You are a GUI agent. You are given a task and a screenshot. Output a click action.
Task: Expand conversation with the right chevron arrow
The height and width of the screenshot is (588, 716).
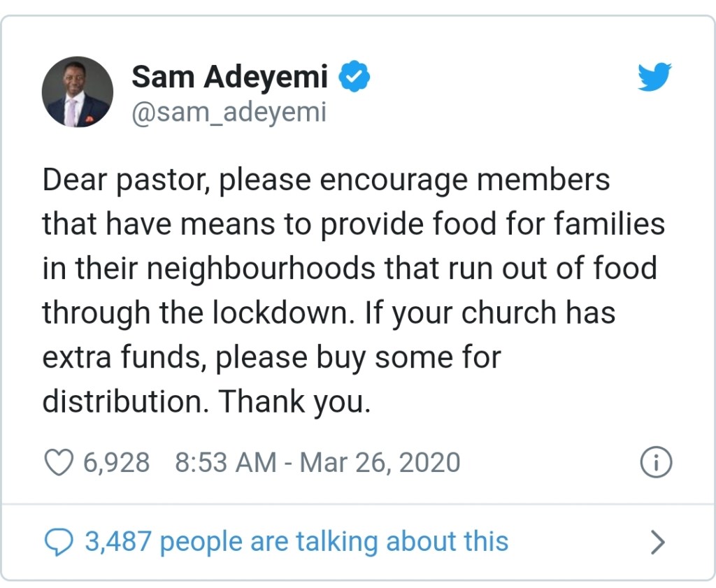[657, 542]
